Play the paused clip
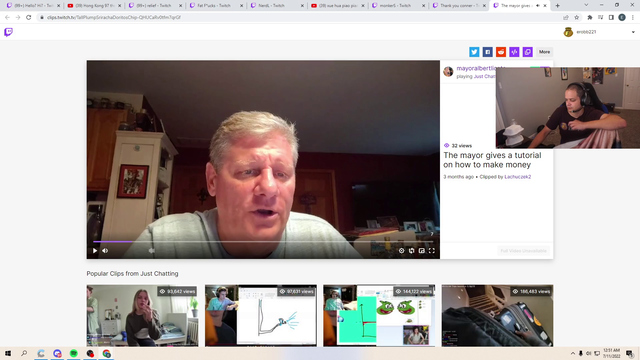The width and height of the screenshot is (640, 360). click(95, 251)
